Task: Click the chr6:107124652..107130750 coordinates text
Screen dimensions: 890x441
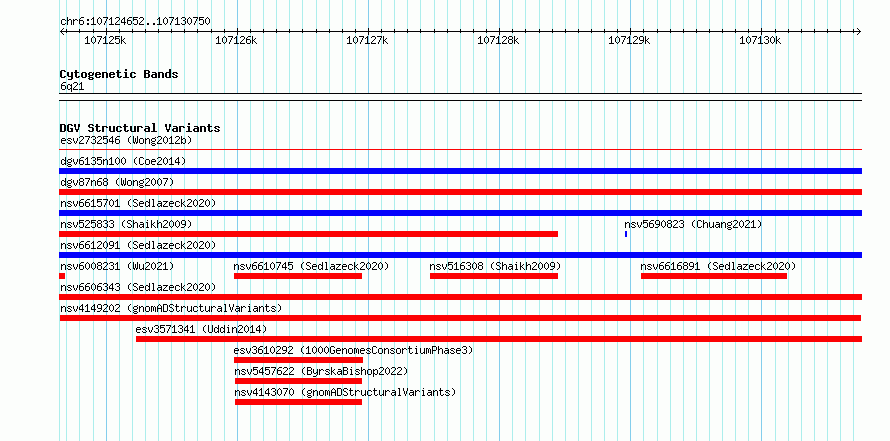Action: pyautogui.click(x=136, y=22)
